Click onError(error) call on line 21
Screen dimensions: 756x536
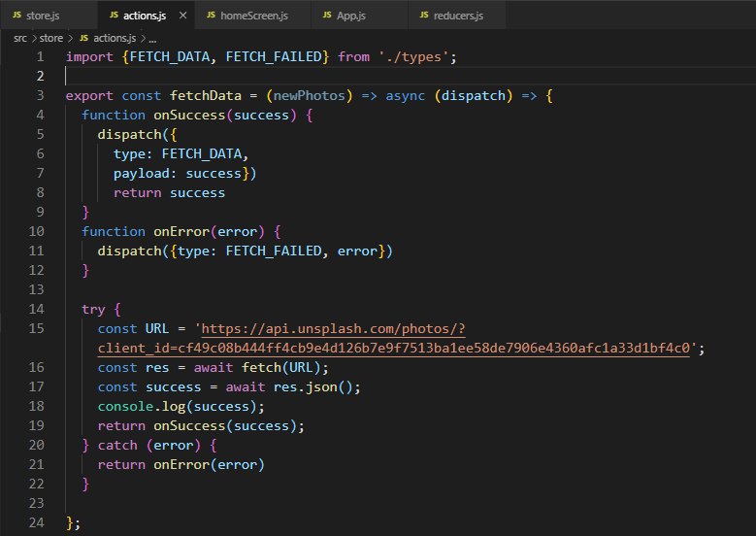click(x=210, y=464)
